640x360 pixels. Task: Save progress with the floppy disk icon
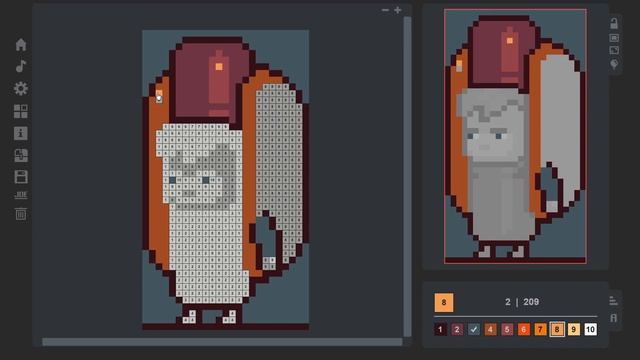coord(21,177)
